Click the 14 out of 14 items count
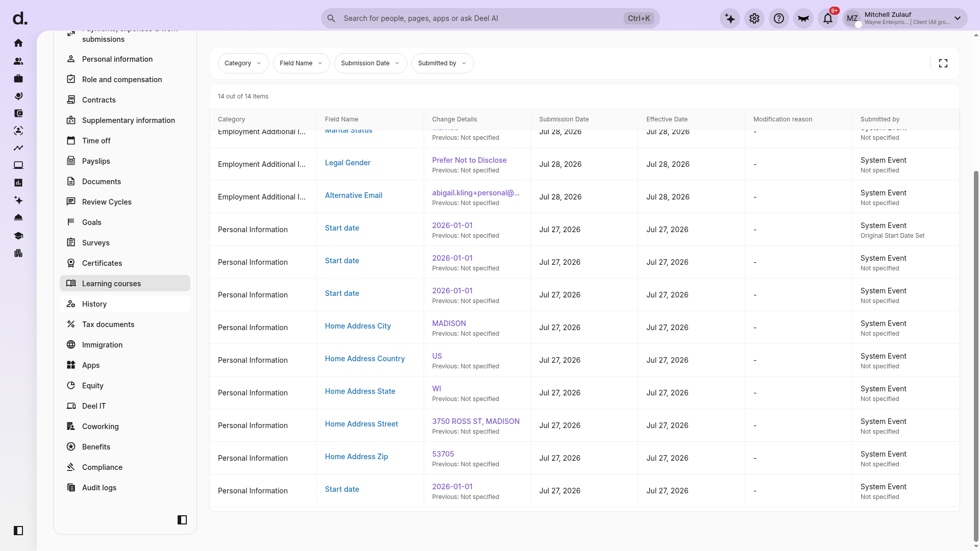Screen dimensions: 980x551 pos(243,96)
